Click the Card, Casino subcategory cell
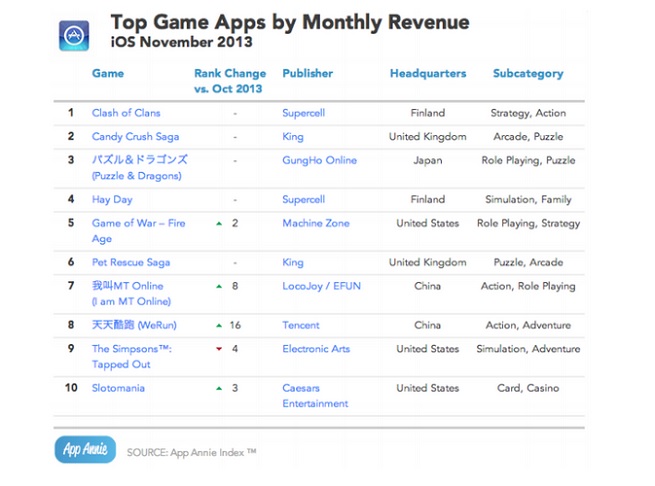Image resolution: width=655 pixels, height=486 pixels. tap(528, 388)
